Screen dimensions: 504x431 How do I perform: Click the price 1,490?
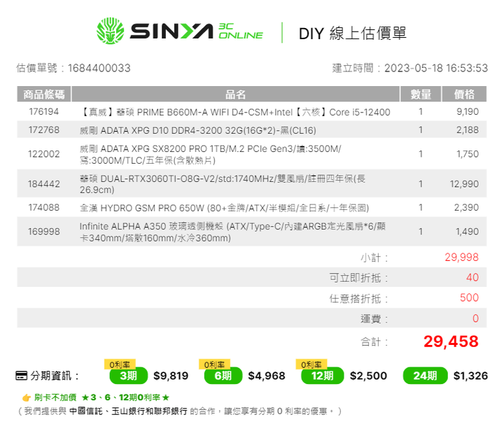468,232
